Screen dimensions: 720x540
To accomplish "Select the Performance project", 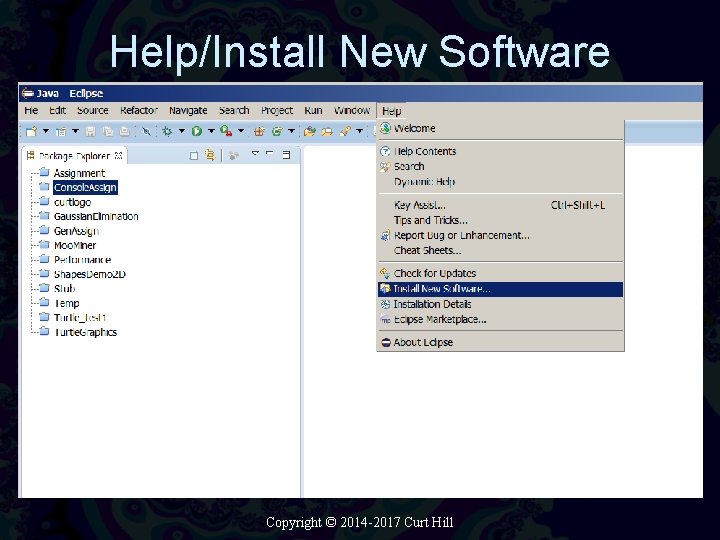I will pos(82,260).
